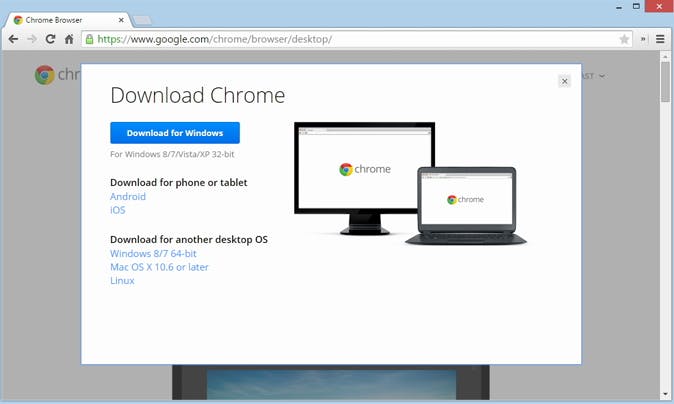674x404 pixels.
Task: Click the desktop monitor Chrome image
Action: coord(365,178)
